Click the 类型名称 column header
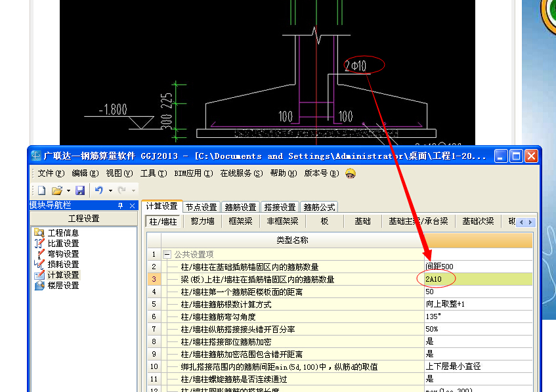 [293, 240]
